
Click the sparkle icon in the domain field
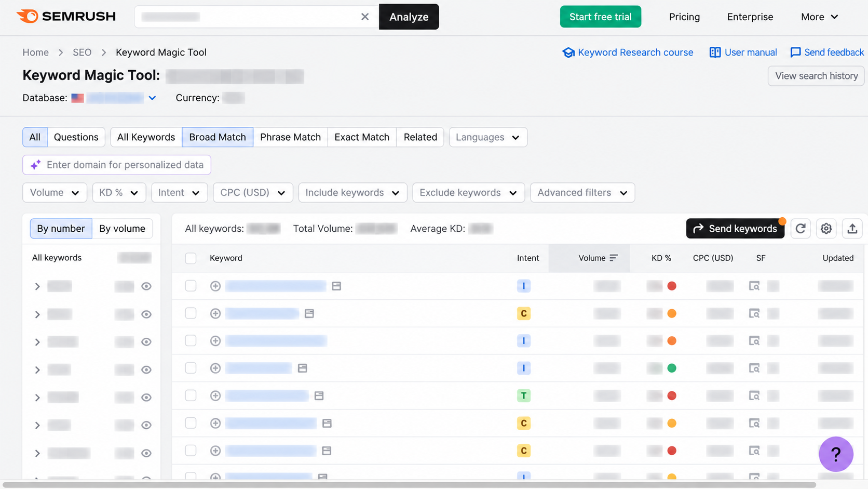pos(35,165)
